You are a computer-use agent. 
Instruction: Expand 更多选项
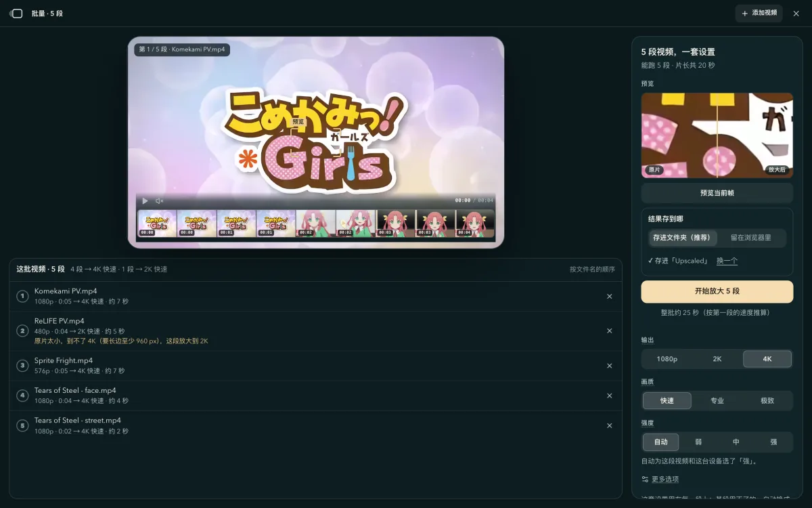coord(660,480)
